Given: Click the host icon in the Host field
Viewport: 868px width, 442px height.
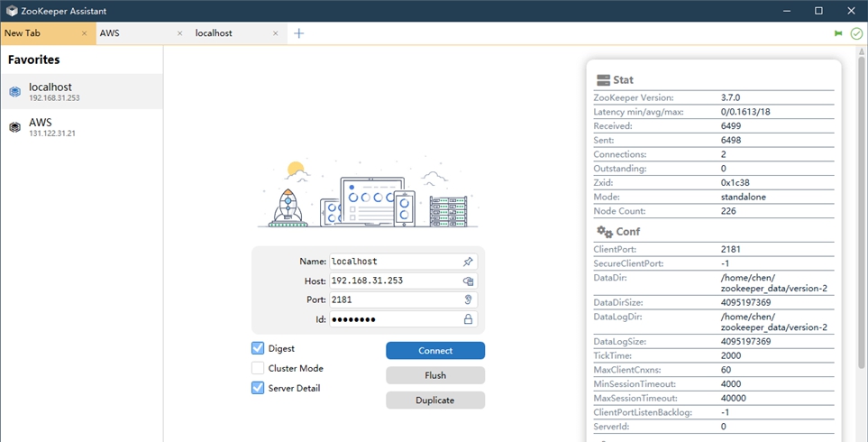Looking at the screenshot, I should click(468, 281).
